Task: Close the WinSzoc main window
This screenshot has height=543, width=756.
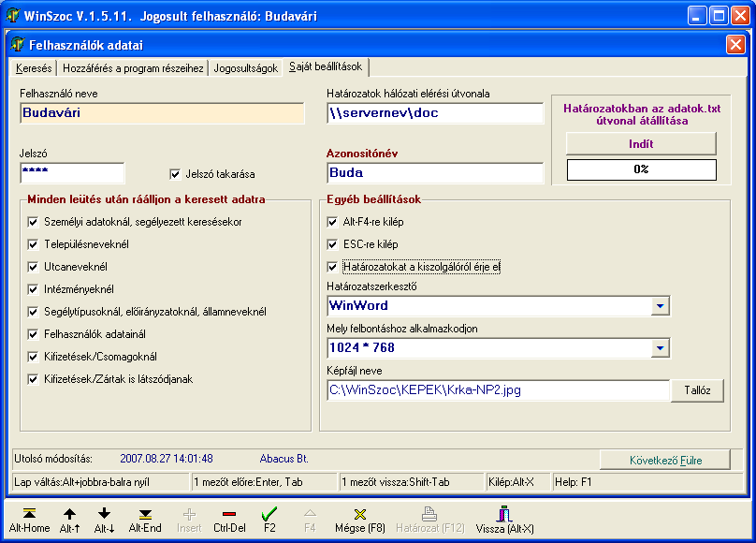Action: [x=740, y=16]
